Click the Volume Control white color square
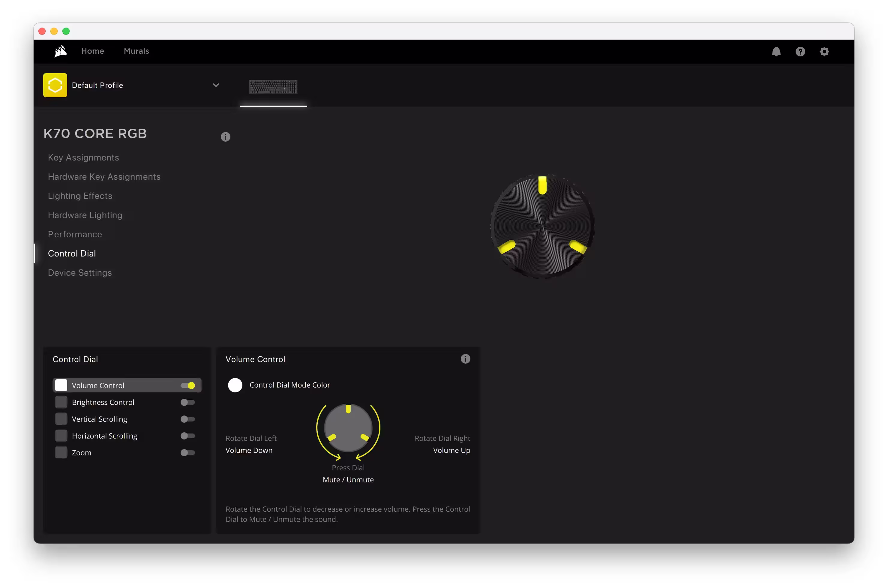Image resolution: width=888 pixels, height=588 pixels. [61, 385]
